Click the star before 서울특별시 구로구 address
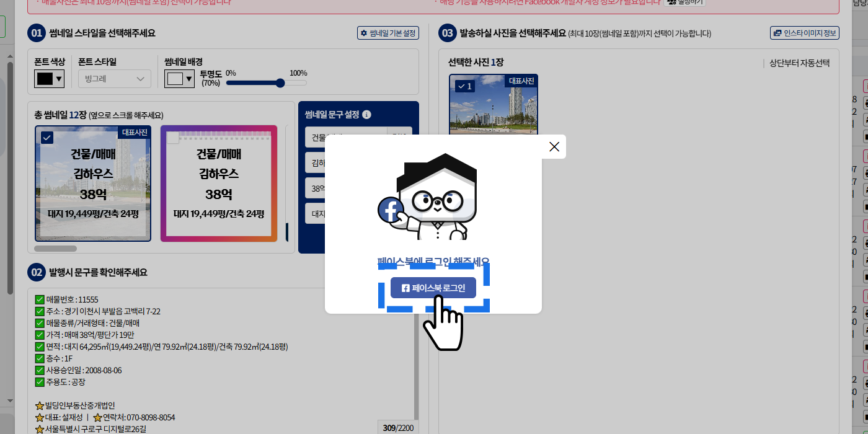 [x=40, y=429]
